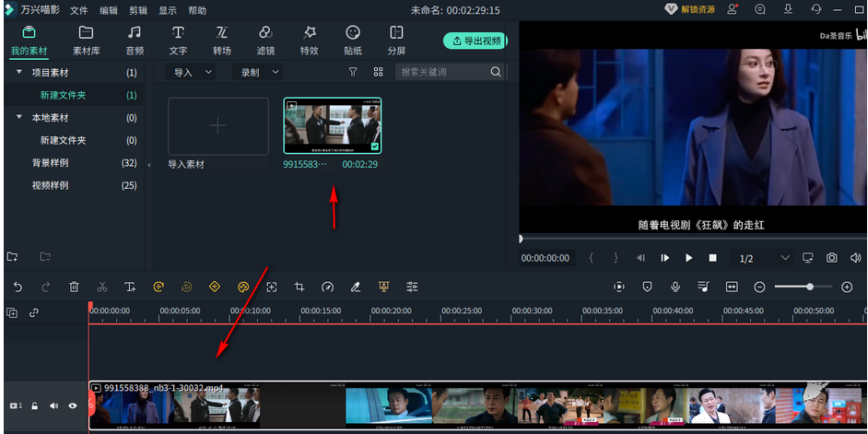The image size is (868, 434).
Task: Open the crop tool in timeline toolbar
Action: pos(299,287)
